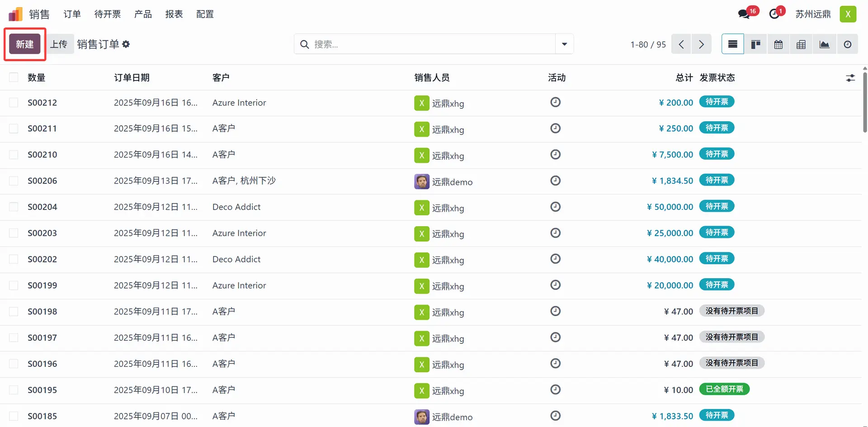Open the activity view clock icon
This screenshot has width=868, height=427.
(x=847, y=44)
